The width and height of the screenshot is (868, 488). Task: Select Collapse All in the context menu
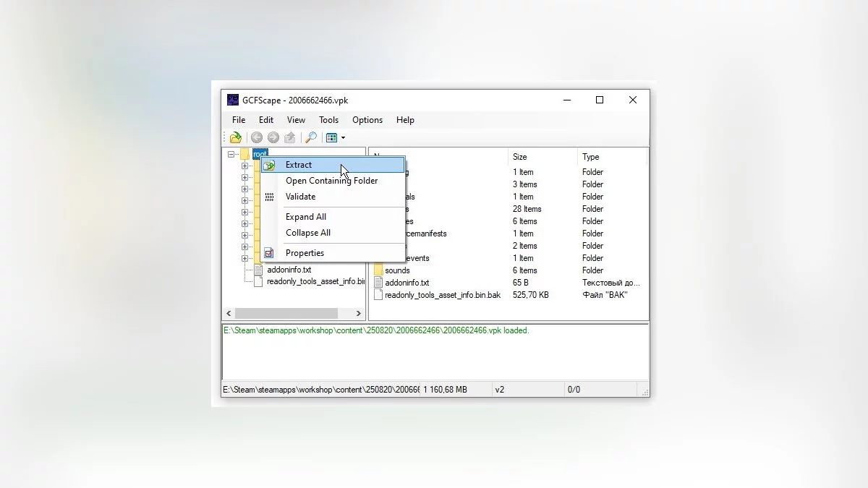333,233
